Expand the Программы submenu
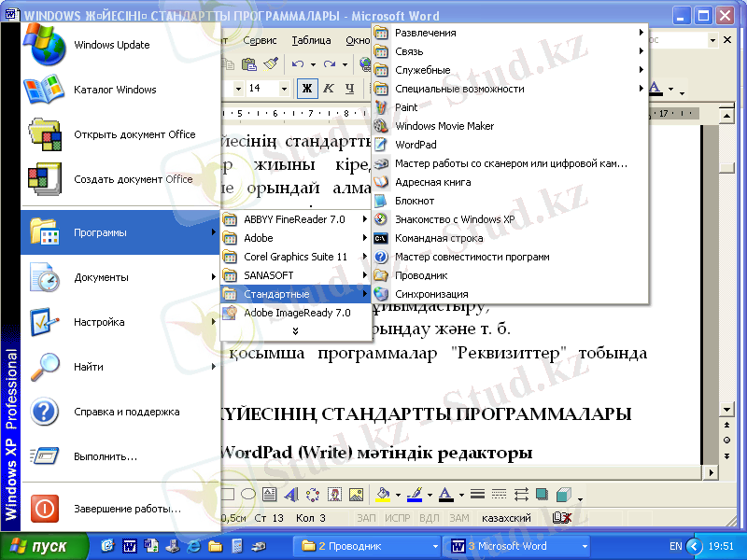 point(120,232)
